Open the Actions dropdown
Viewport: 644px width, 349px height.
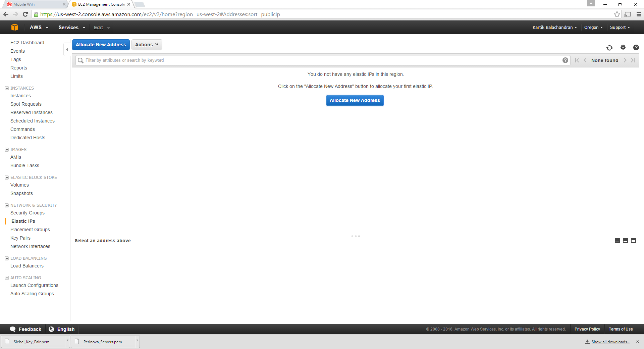coord(147,45)
